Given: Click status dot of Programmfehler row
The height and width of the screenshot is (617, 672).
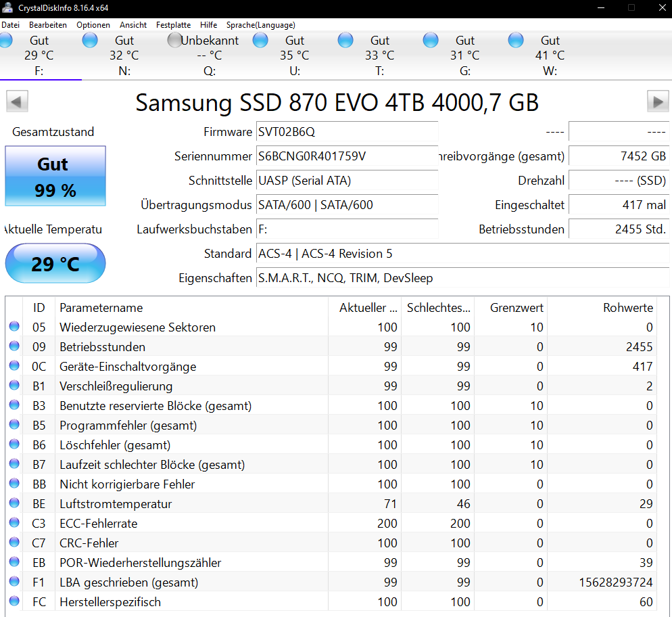Looking at the screenshot, I should pos(15,424).
